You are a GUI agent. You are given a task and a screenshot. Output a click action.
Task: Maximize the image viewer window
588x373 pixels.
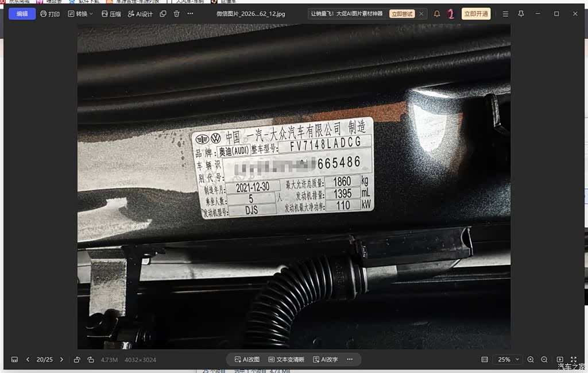click(x=556, y=14)
